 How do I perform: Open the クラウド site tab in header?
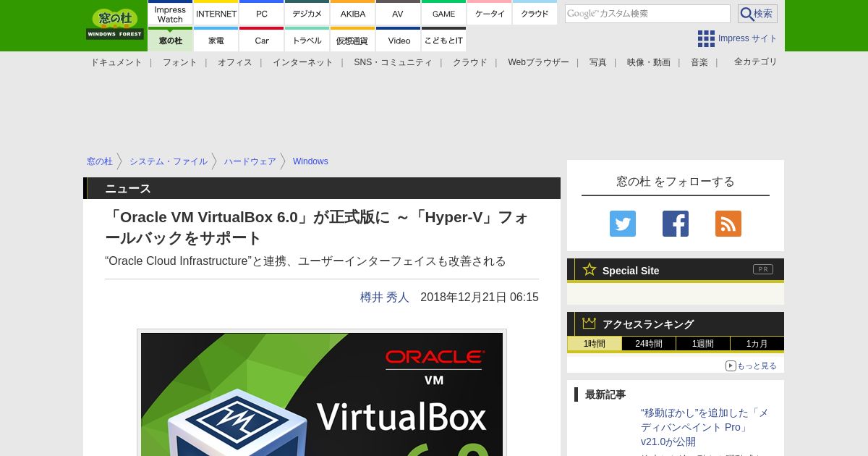535,14
